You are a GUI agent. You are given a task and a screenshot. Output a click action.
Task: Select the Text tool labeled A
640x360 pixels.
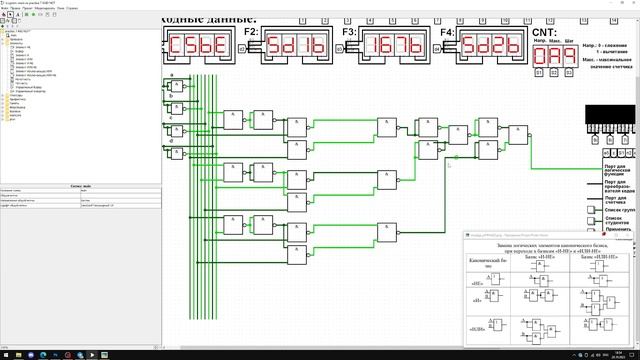(x=18, y=14)
